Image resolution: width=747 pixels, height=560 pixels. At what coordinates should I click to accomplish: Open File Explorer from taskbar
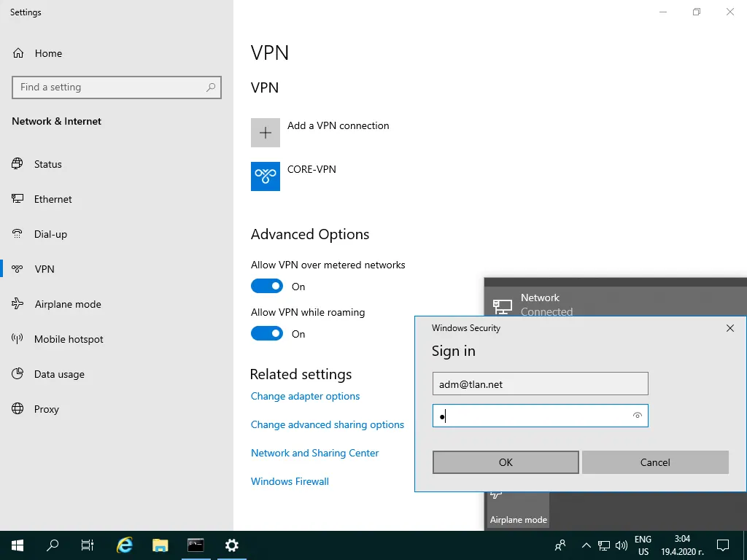[x=160, y=545]
